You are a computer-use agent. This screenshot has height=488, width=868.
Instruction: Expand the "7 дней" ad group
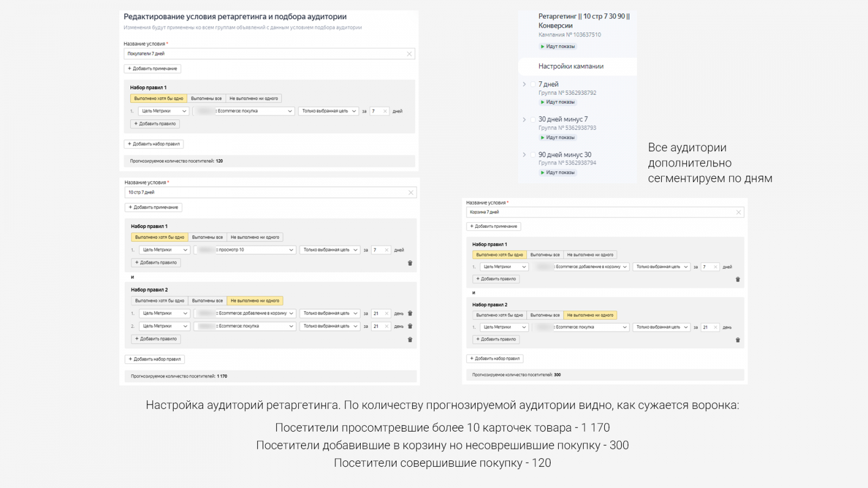tap(524, 85)
